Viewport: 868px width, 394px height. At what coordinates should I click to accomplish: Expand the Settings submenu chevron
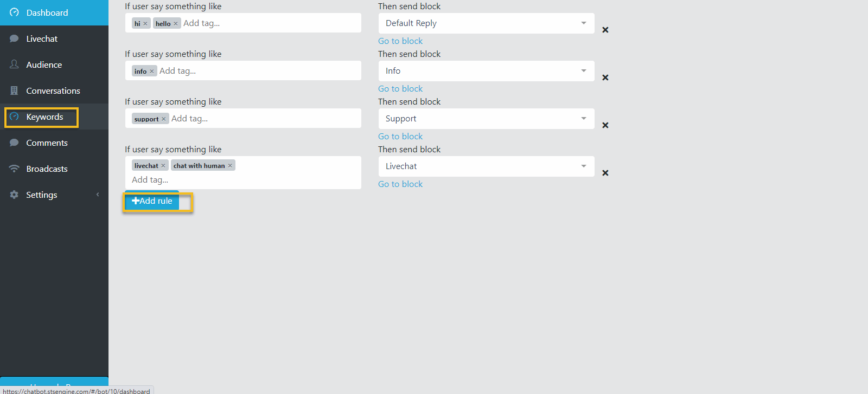98,195
